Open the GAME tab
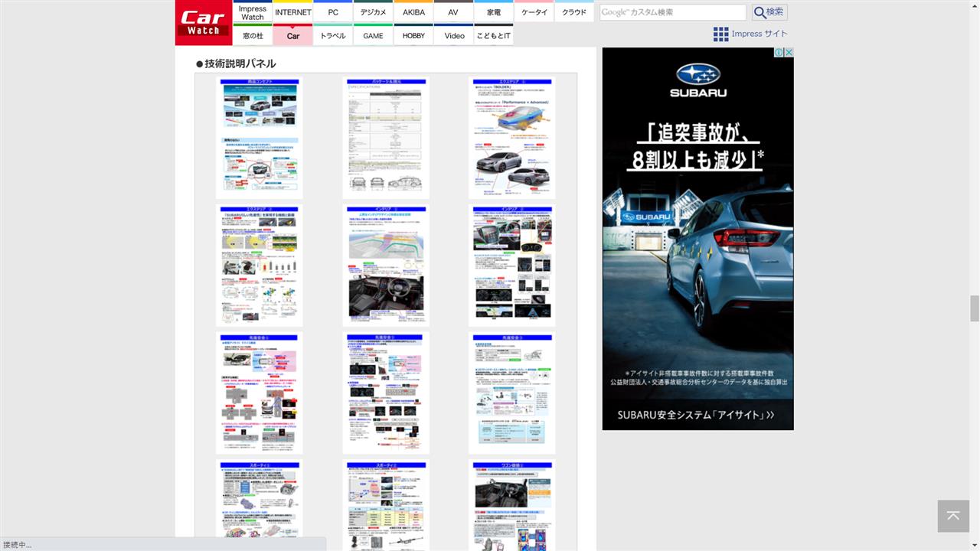 (x=374, y=35)
